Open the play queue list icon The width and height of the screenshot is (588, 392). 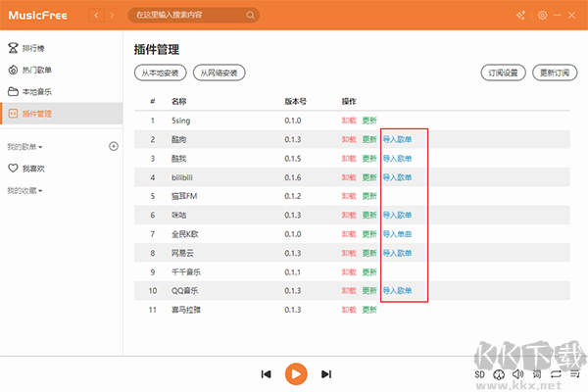click(x=575, y=374)
